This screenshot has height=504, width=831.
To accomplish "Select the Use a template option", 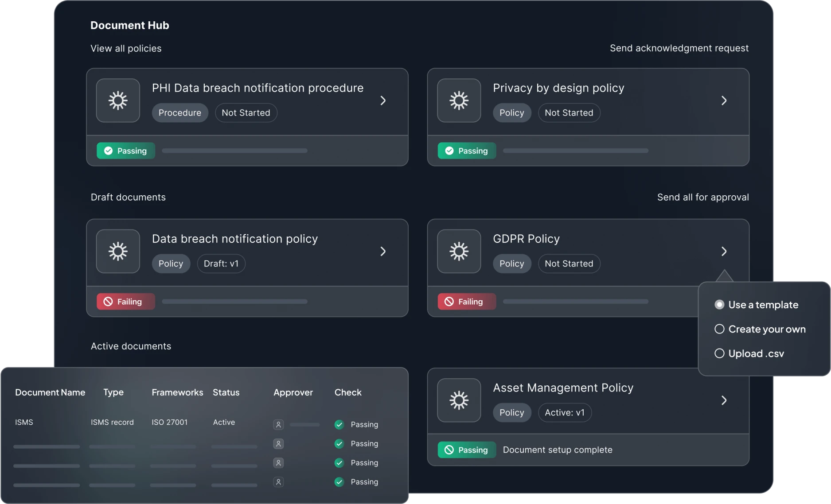I will 719,305.
